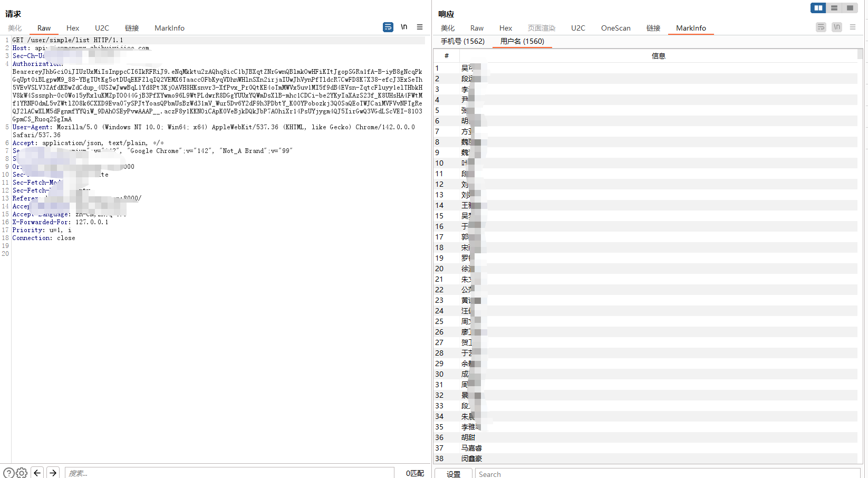The width and height of the screenshot is (868, 478).
Task: Click the Connection: close line
Action: pos(44,238)
